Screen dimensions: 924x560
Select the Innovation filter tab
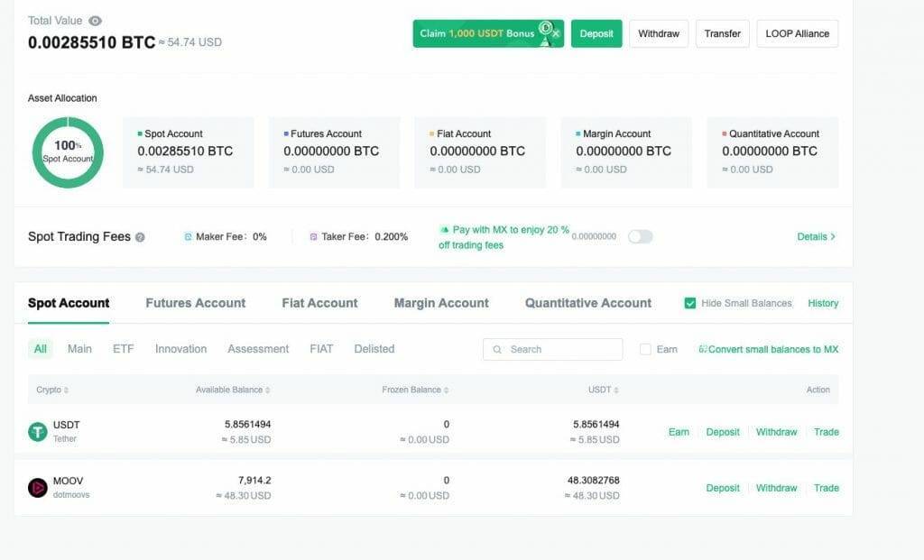pos(180,349)
